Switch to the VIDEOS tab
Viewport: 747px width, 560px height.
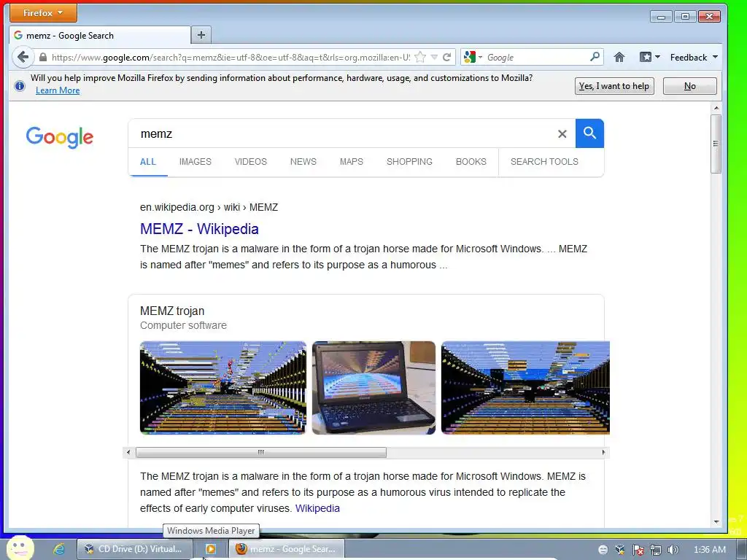tap(251, 162)
